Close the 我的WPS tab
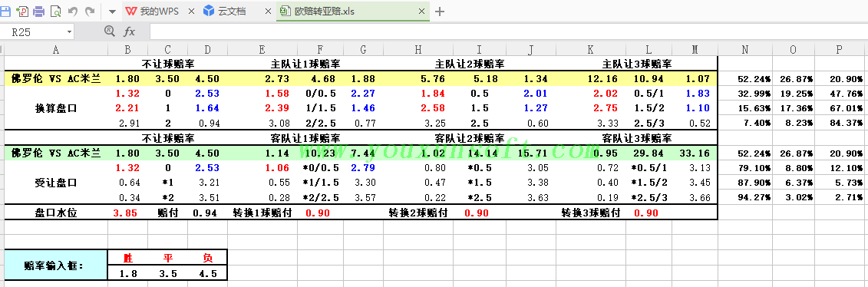The height and width of the screenshot is (287, 868). click(x=192, y=11)
